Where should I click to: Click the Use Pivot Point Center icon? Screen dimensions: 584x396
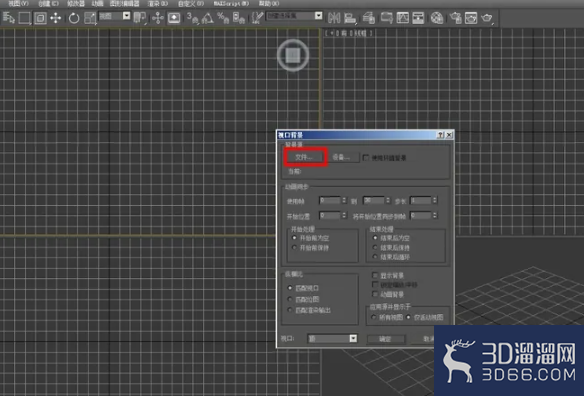[x=140, y=18]
